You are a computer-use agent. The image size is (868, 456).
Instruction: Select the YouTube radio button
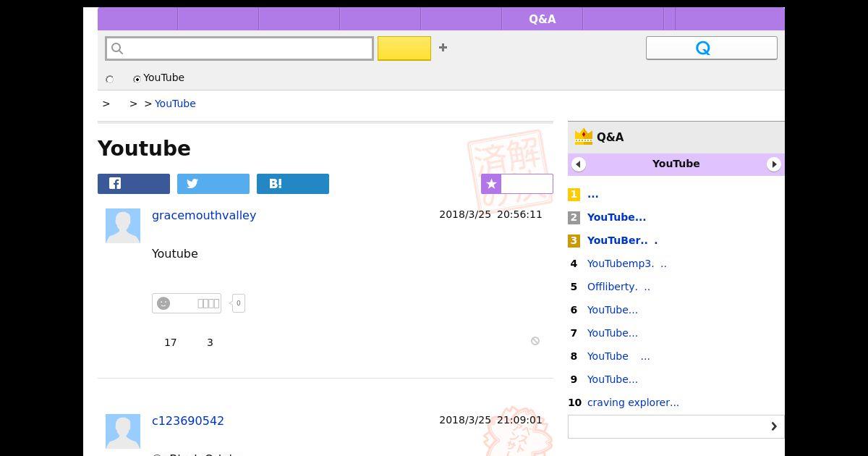(x=137, y=79)
